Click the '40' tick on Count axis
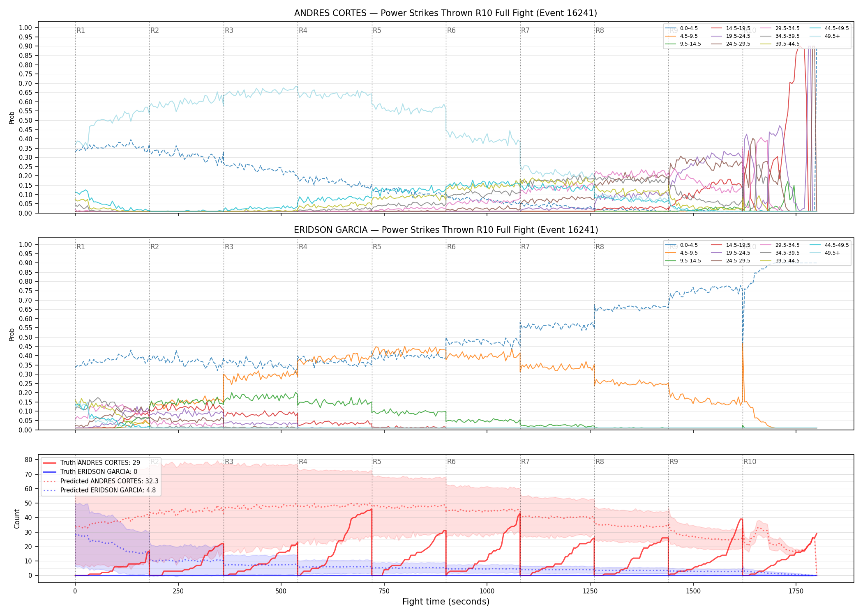 click(x=28, y=518)
